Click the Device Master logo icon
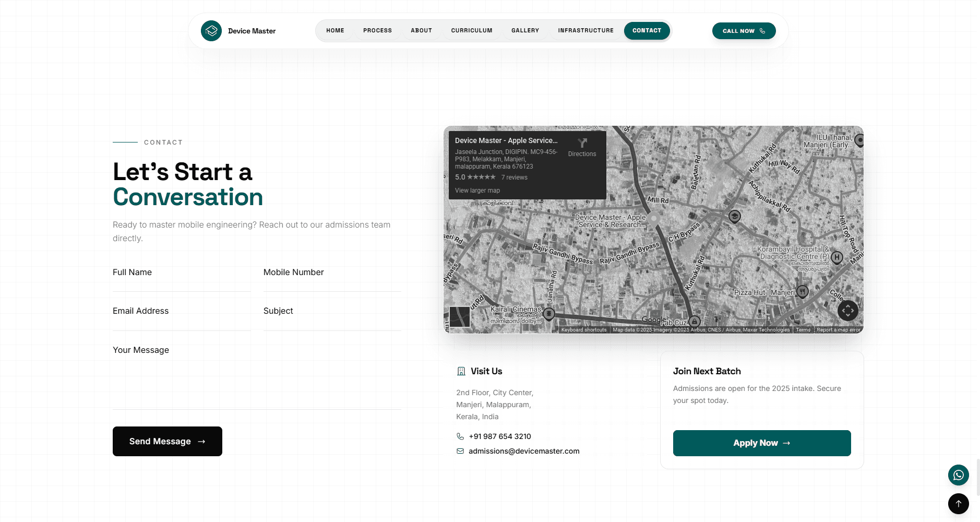Screen dimensions: 980x522 click(x=211, y=31)
